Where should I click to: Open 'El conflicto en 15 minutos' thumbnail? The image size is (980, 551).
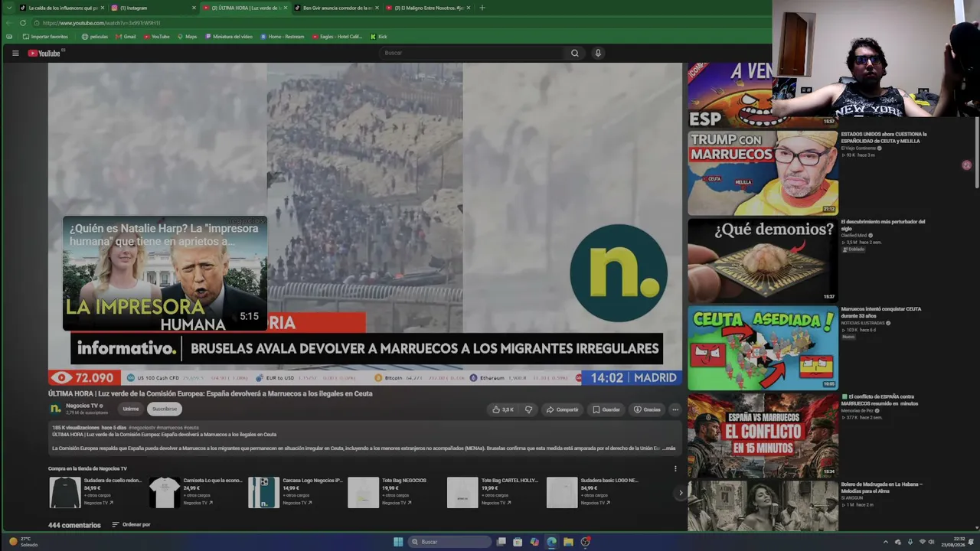(x=763, y=435)
